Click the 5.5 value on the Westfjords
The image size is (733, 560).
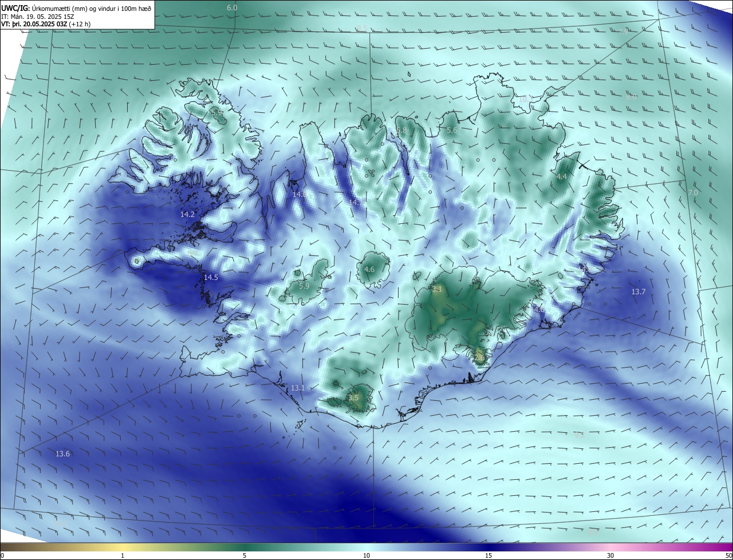coord(217,113)
